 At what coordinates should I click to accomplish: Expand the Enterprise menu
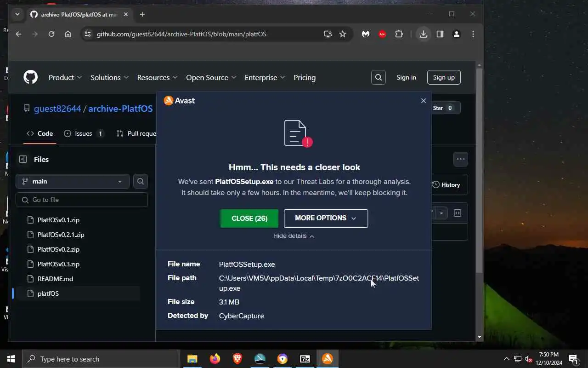pos(265,77)
